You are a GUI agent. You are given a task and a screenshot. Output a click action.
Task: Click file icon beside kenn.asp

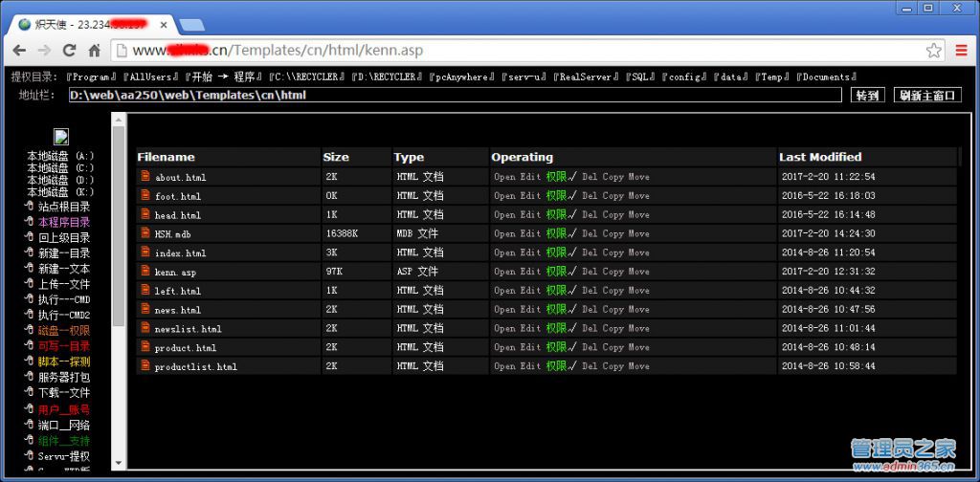145,271
